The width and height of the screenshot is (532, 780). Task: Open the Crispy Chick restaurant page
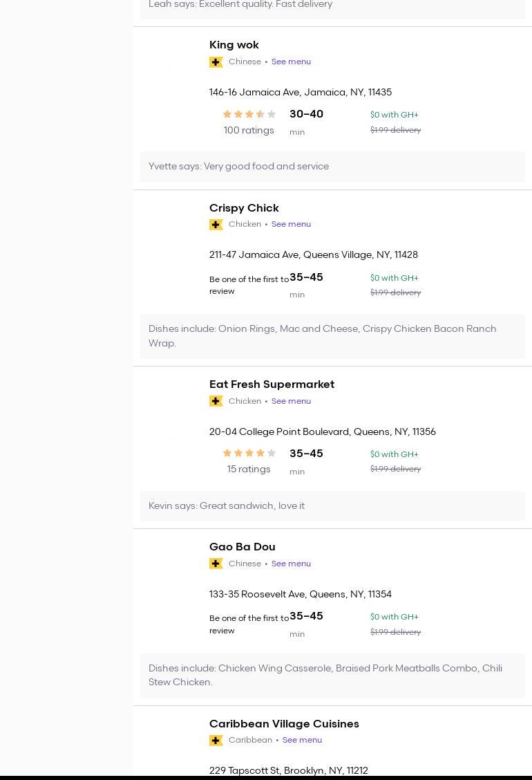click(x=244, y=208)
